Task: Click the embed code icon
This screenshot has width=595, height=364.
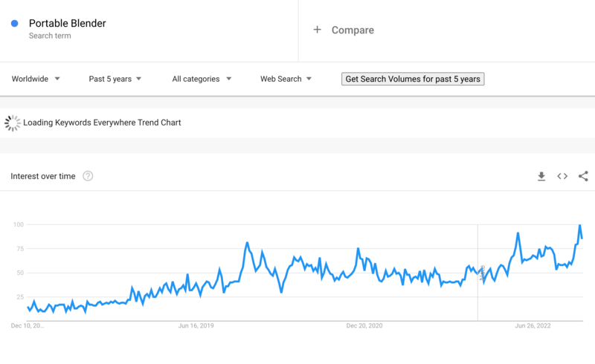Action: [x=562, y=176]
